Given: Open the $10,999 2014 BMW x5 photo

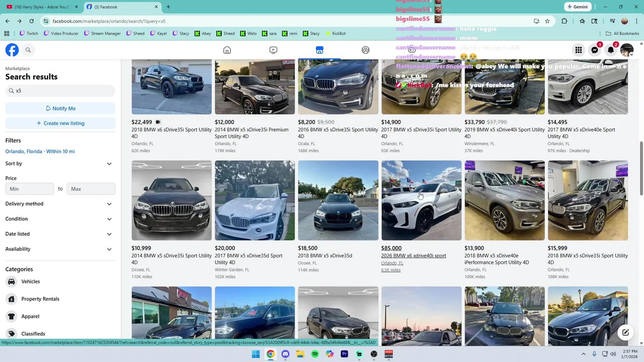Looking at the screenshot, I should click(172, 201).
